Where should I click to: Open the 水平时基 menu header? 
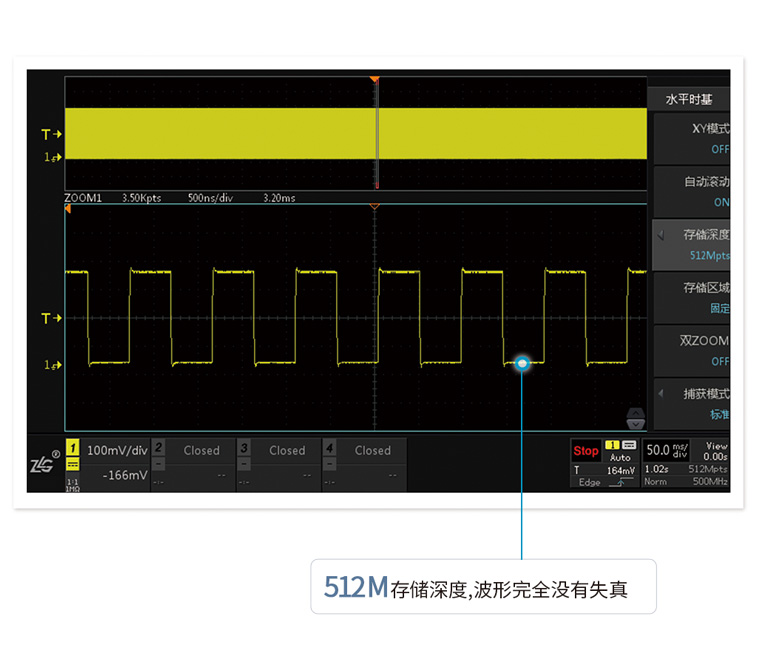point(690,99)
